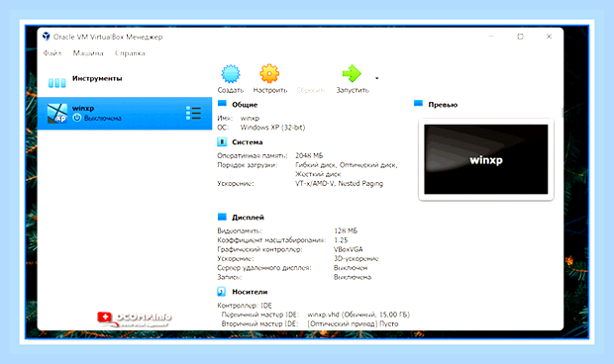The height and width of the screenshot is (364, 614).
Task: Click the Носители disk icon
Action: (222, 291)
